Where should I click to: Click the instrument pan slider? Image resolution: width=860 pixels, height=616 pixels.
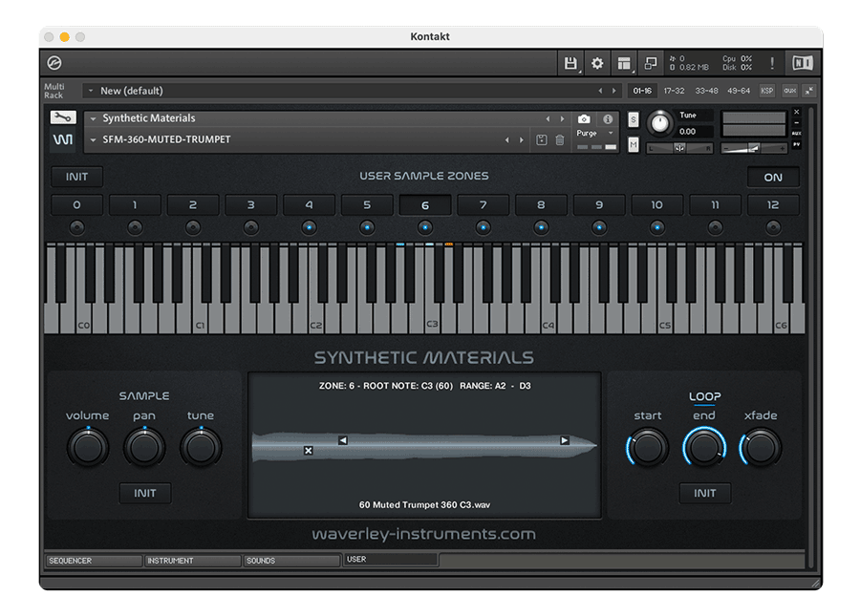(680, 148)
